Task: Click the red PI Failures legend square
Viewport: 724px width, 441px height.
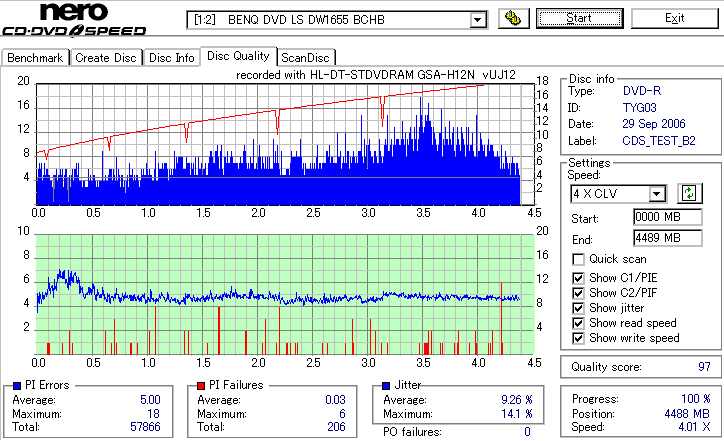Action: tap(201, 385)
